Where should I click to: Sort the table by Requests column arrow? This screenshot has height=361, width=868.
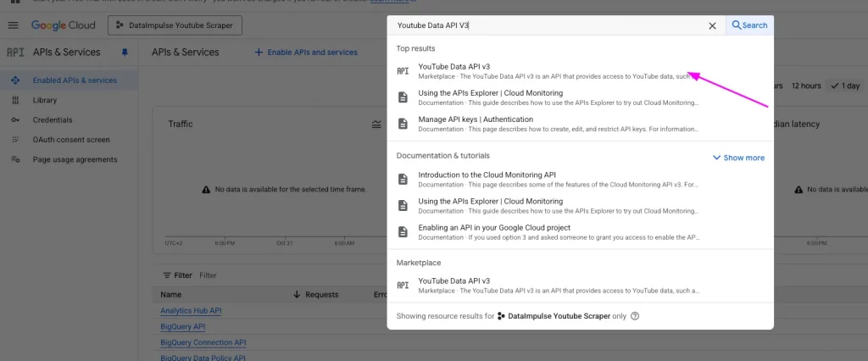(297, 295)
